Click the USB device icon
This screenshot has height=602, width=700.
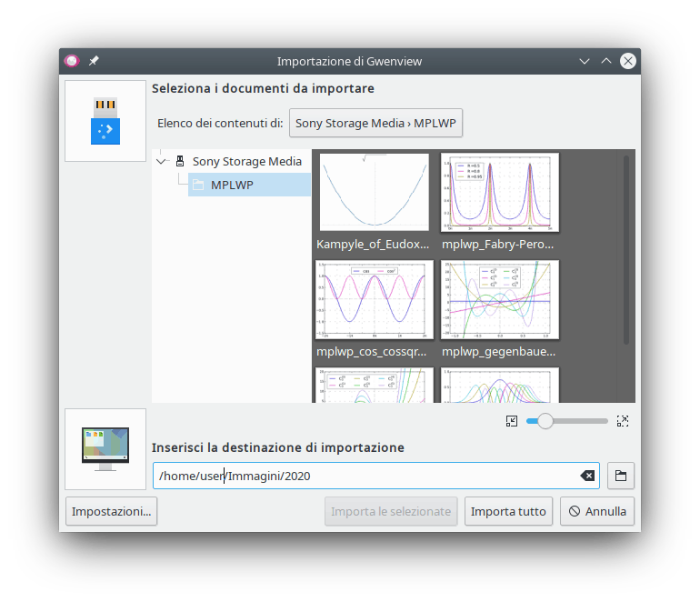pyautogui.click(x=105, y=121)
